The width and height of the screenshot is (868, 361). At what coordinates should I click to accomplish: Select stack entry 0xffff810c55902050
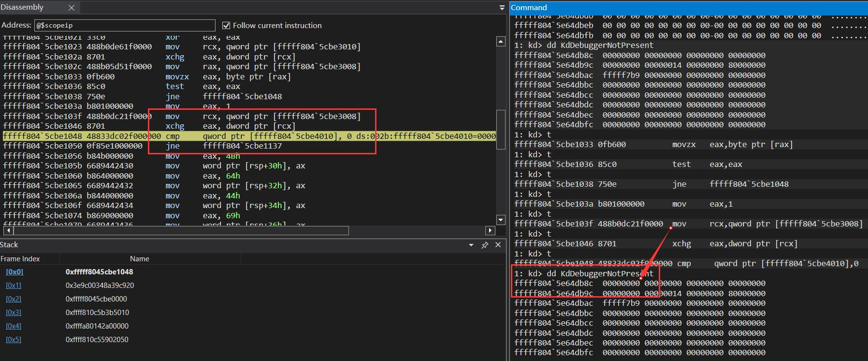[97, 340]
